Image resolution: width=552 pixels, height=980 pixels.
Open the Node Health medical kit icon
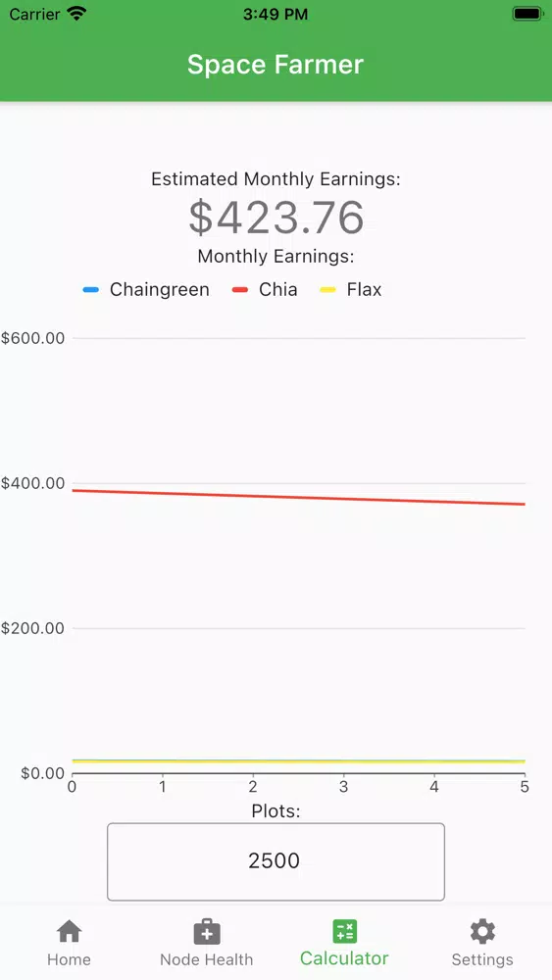point(207,932)
